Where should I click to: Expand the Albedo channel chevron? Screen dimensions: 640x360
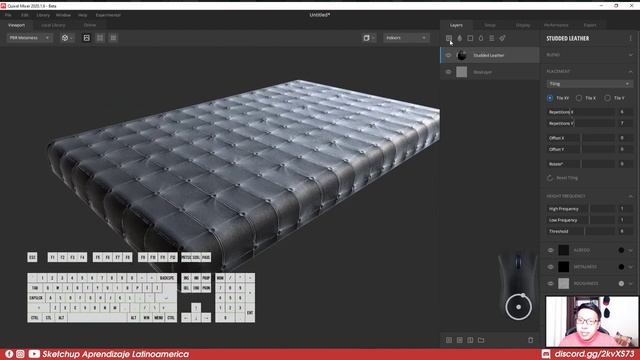point(631,250)
